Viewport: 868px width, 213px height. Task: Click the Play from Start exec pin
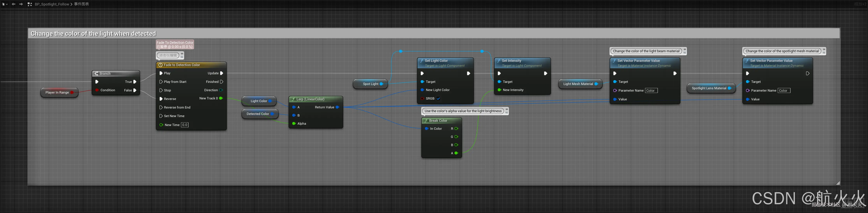(161, 82)
